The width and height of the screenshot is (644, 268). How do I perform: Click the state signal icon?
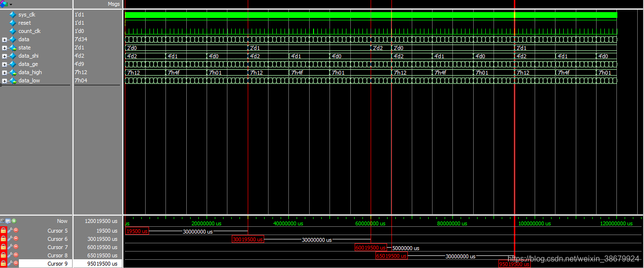tap(13, 47)
